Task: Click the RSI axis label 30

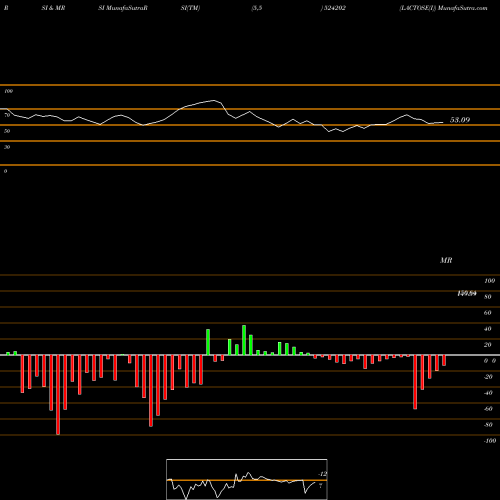Action: [7, 147]
